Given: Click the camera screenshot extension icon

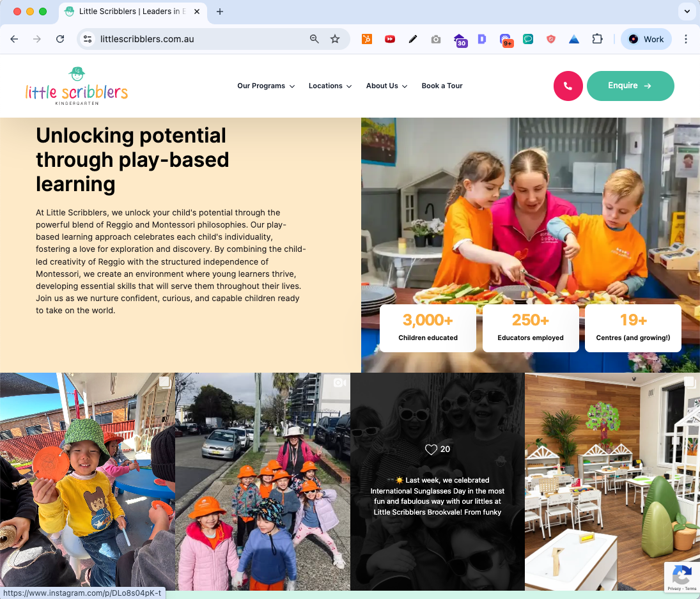Looking at the screenshot, I should pyautogui.click(x=436, y=39).
